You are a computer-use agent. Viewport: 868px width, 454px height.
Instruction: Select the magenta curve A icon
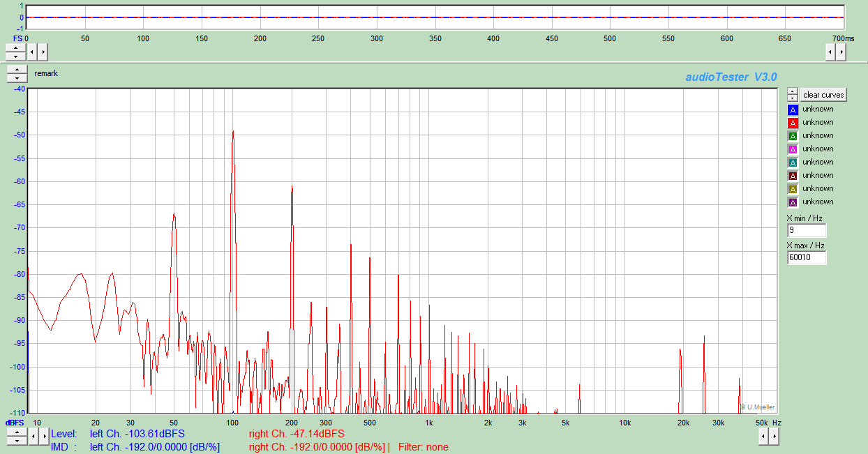tap(793, 149)
